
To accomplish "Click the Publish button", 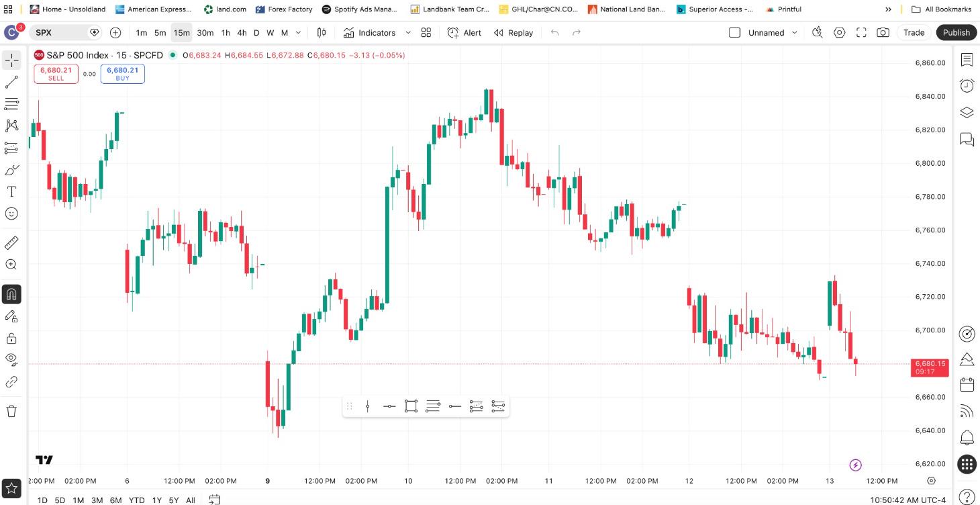I will pos(956,32).
